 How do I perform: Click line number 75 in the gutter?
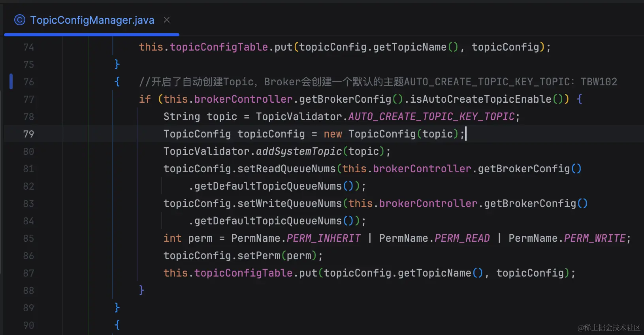(28, 65)
